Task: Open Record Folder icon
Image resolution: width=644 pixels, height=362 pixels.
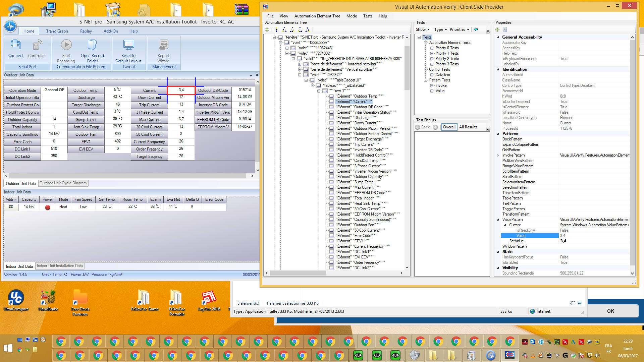Action: pos(92,45)
